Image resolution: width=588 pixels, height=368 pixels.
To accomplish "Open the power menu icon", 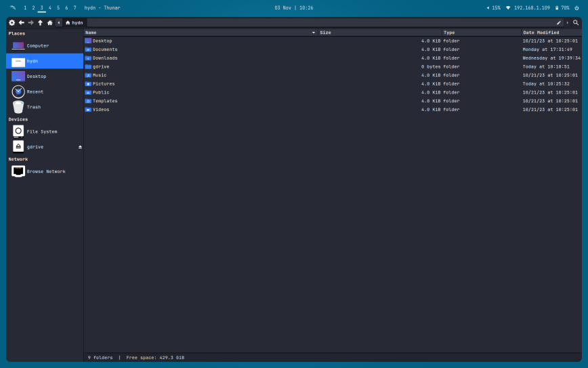I will 576,8.
